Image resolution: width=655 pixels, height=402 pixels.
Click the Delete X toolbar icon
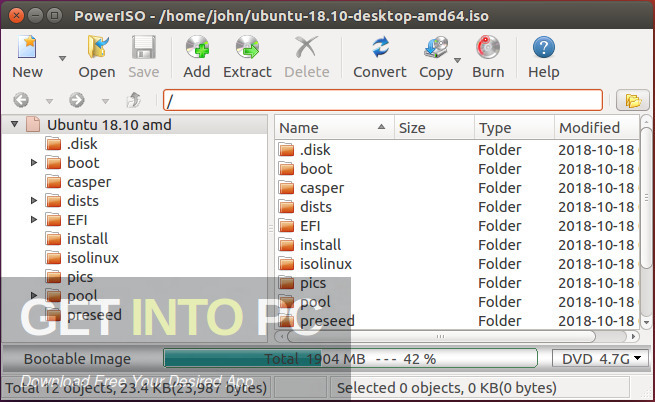(306, 47)
